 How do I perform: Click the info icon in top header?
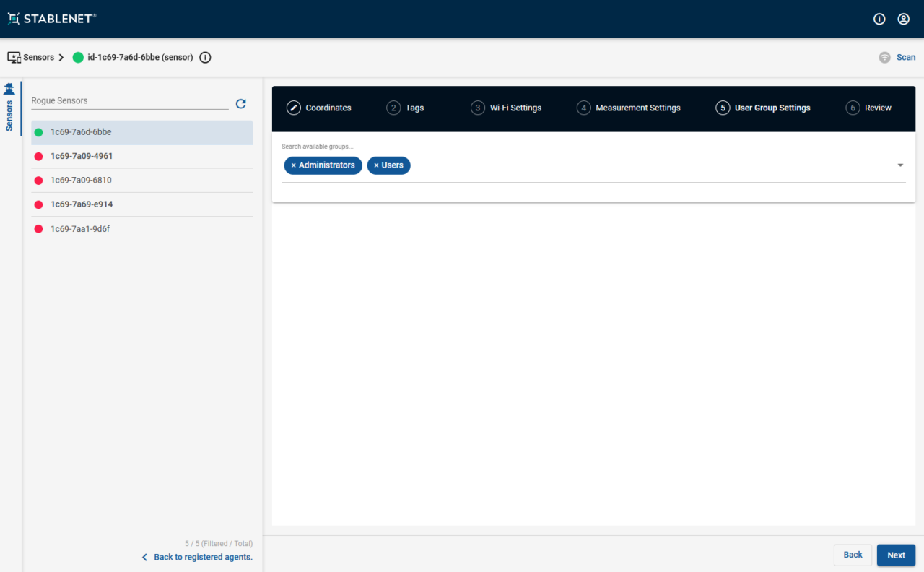click(x=879, y=19)
